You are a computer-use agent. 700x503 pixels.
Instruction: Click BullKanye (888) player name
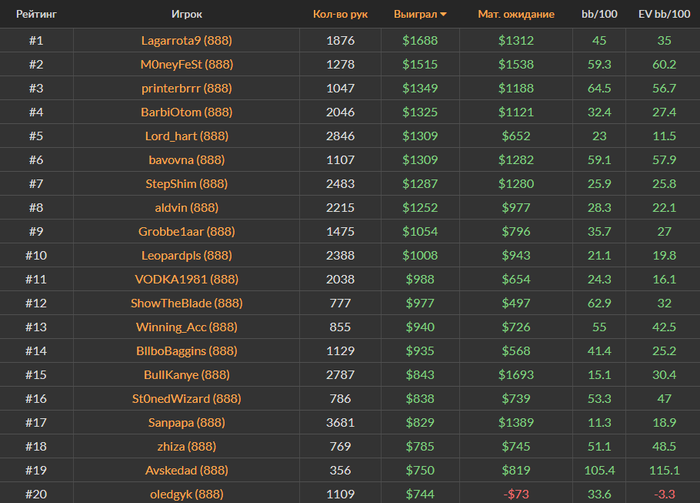[187, 375]
